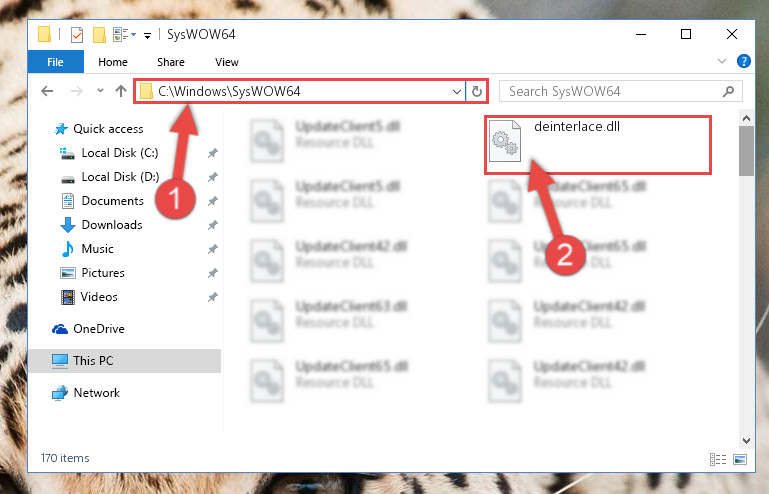Open the Quick Access Toolbar customize dropdown
The width and height of the screenshot is (769, 494).
click(x=147, y=35)
